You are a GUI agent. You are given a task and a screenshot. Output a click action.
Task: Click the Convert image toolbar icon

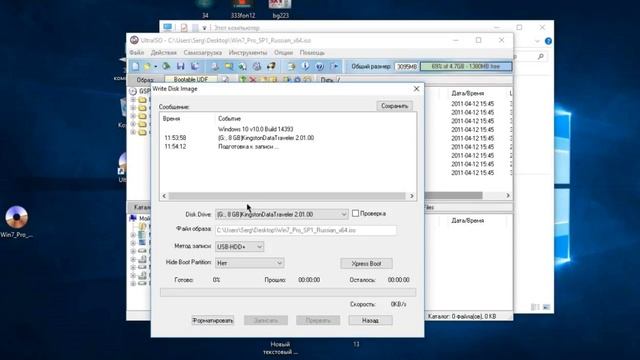pyautogui.click(x=242, y=66)
